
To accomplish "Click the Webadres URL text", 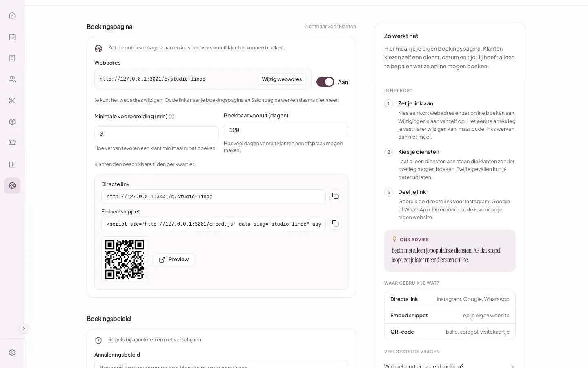I will pyautogui.click(x=152, y=79).
